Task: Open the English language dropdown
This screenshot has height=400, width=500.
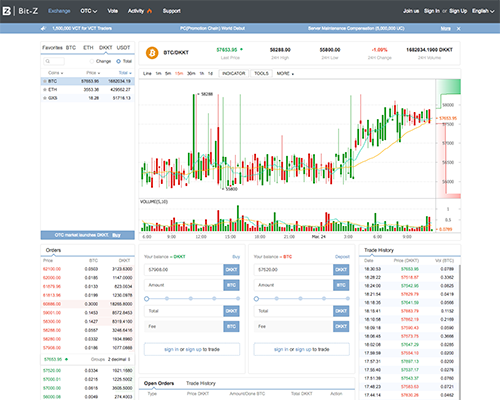Action: pyautogui.click(x=483, y=11)
